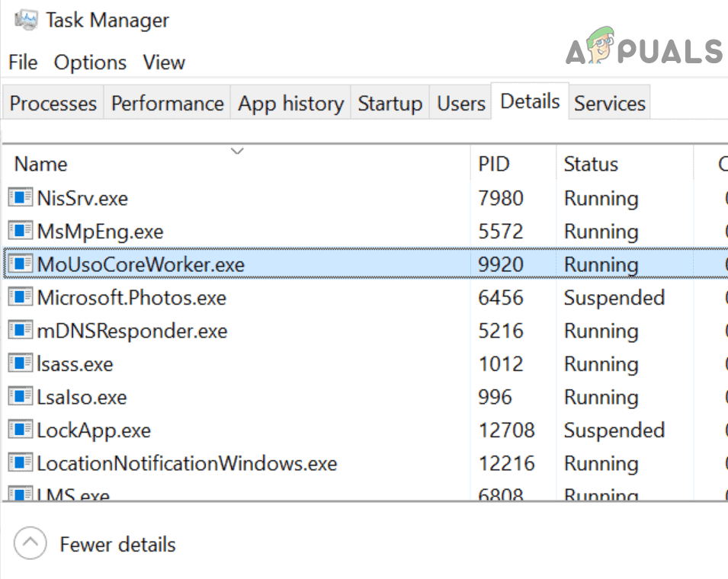Open the Startup tab

click(390, 104)
